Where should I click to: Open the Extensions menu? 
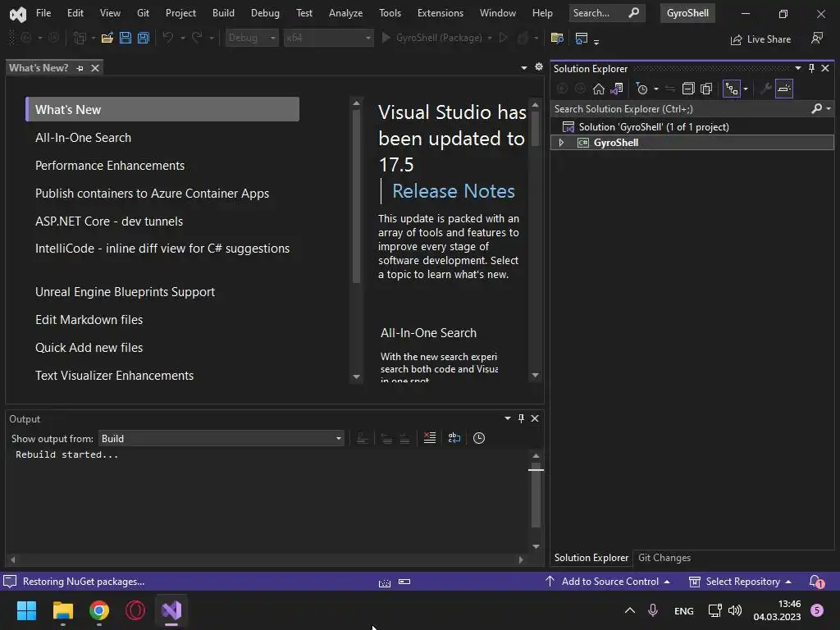click(x=441, y=13)
